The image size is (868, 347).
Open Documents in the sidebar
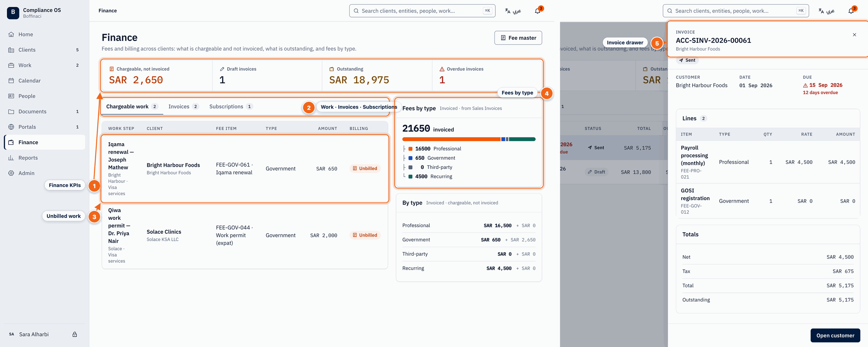point(45,112)
